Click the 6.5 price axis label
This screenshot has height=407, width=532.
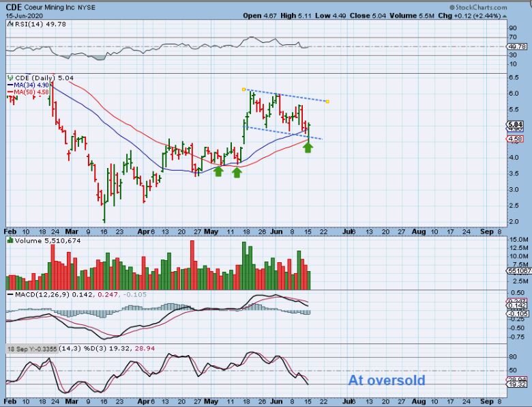[x=514, y=77]
